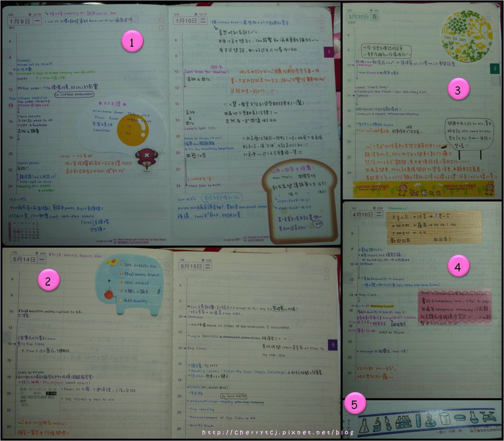Select the green month tab '3'
This screenshot has width=504, height=441.
point(495,68)
